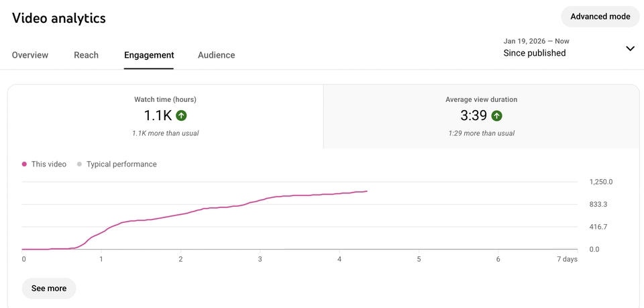
Task: Expand the date range chevron arrow
Action: pos(630,48)
